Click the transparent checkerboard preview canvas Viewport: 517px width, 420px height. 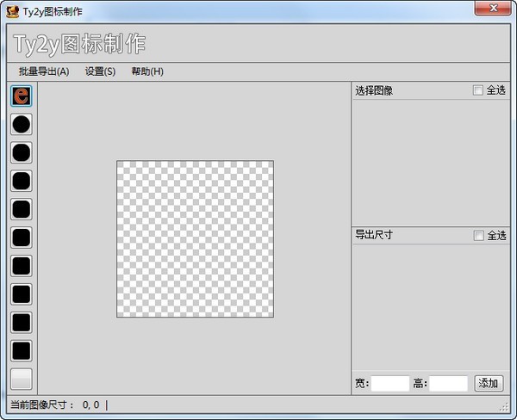[x=195, y=238]
